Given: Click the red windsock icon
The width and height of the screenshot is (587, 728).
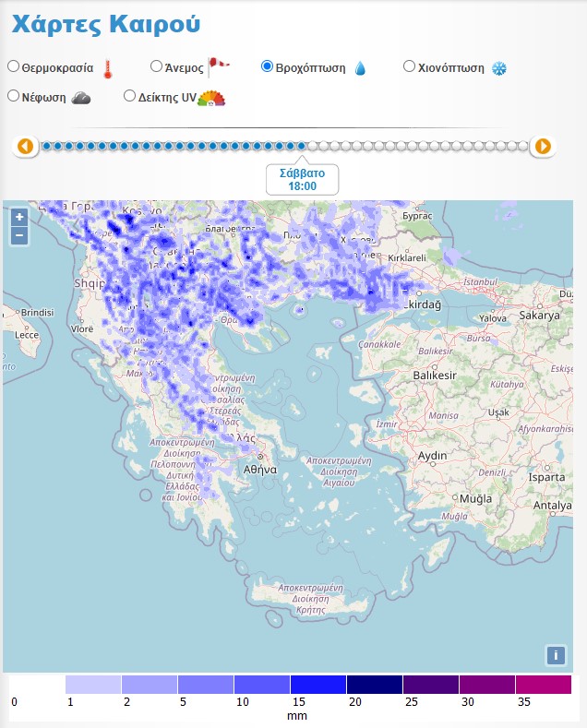Looking at the screenshot, I should (218, 66).
